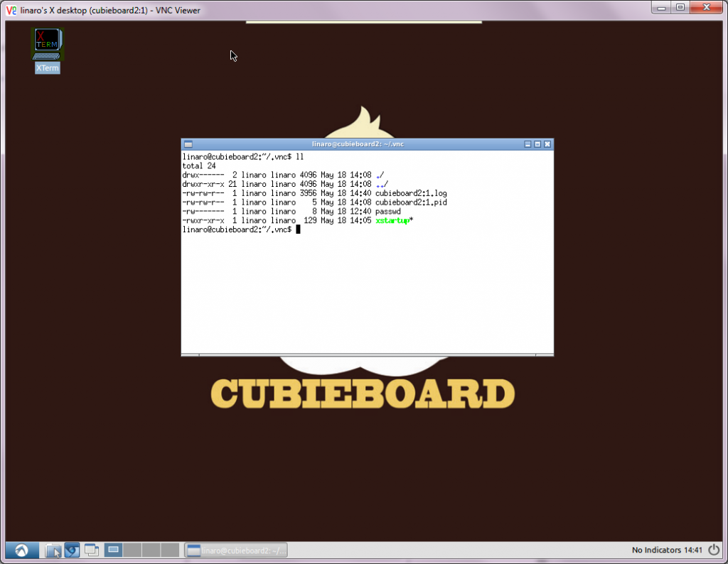
Task: Open the terminal window menu icon
Action: click(188, 144)
